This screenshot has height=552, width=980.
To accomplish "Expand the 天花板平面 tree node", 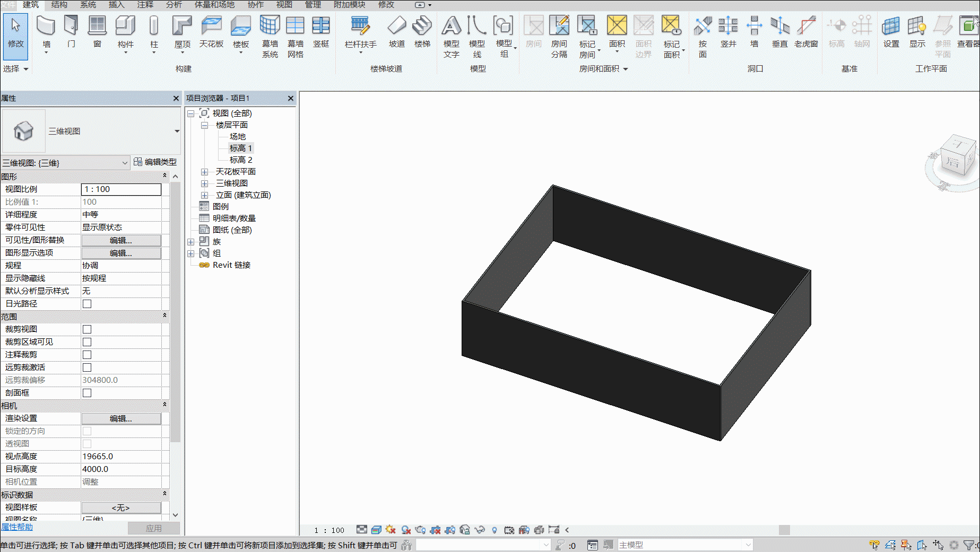I will [x=204, y=172].
